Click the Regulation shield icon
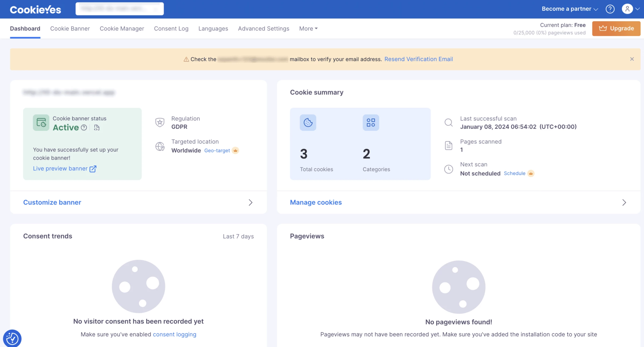644x347 pixels. [x=160, y=123]
